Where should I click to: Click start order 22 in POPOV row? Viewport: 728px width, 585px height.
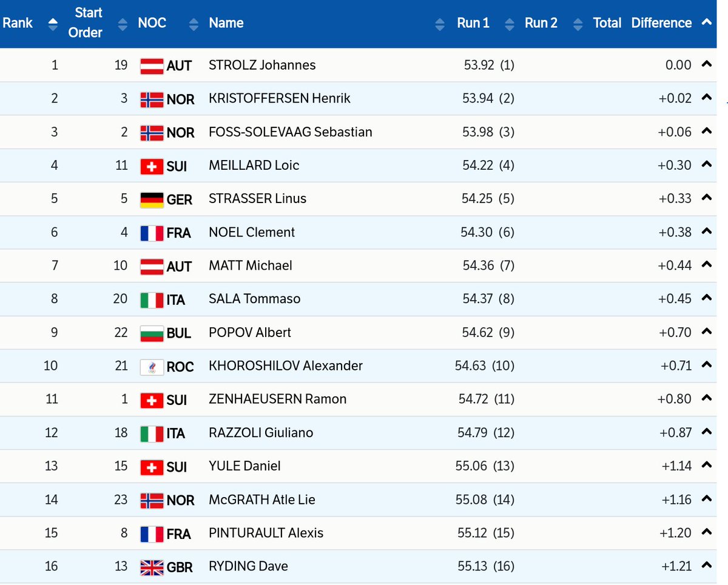pos(121,332)
